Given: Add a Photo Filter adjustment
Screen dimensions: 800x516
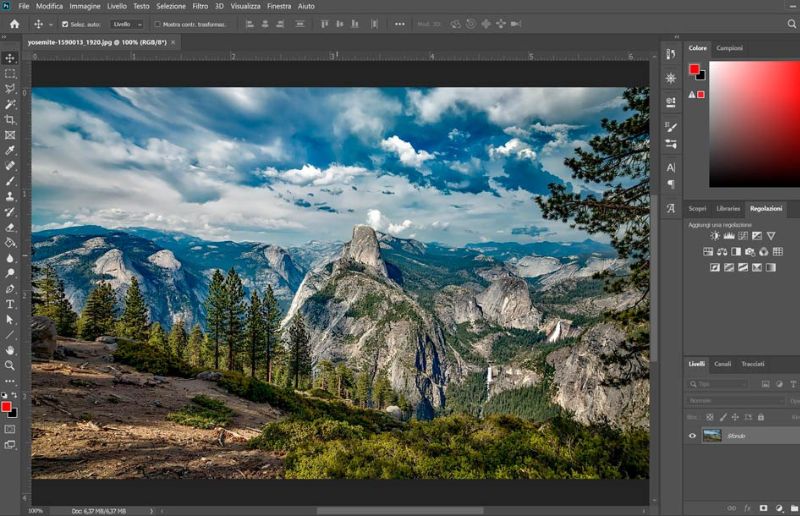Looking at the screenshot, I should click(x=749, y=252).
